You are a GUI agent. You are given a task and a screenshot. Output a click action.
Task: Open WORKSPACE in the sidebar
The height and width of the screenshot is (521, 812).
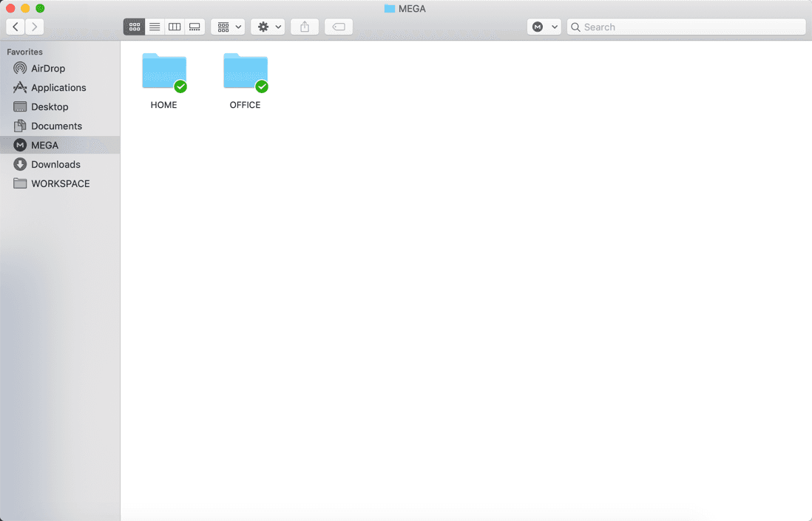click(60, 183)
